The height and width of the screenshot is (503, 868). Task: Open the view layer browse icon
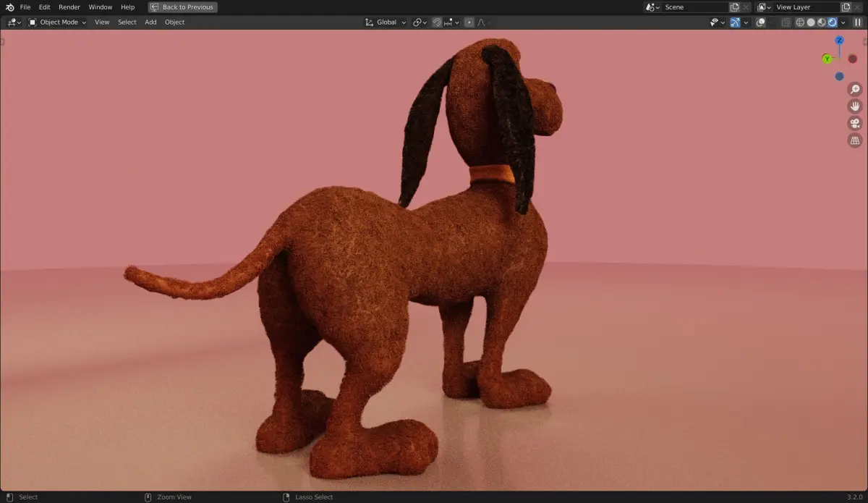764,7
